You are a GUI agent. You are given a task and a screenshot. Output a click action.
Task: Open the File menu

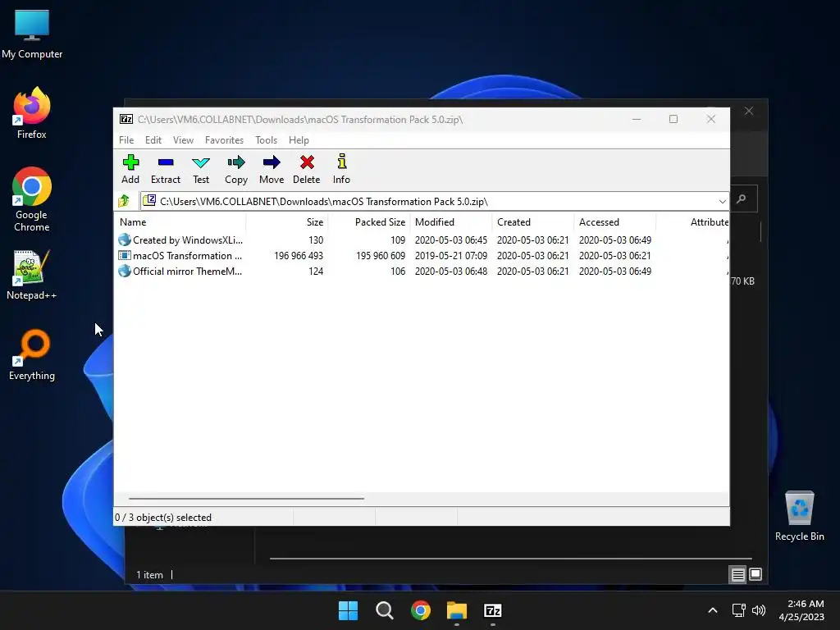coord(126,139)
